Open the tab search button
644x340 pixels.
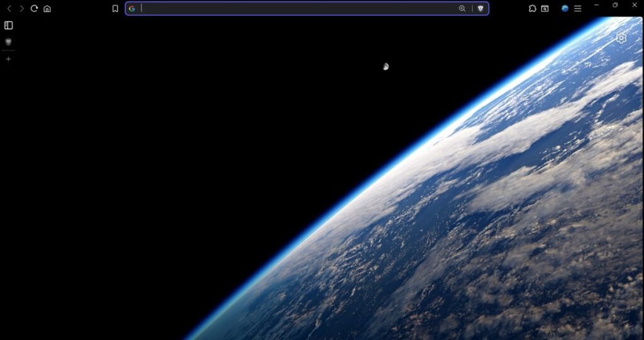pyautogui.click(x=545, y=9)
